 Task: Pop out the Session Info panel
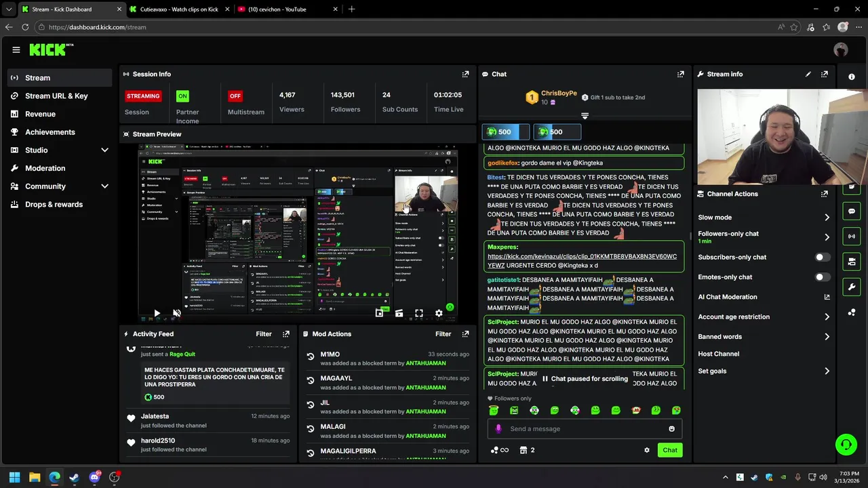tap(465, 74)
